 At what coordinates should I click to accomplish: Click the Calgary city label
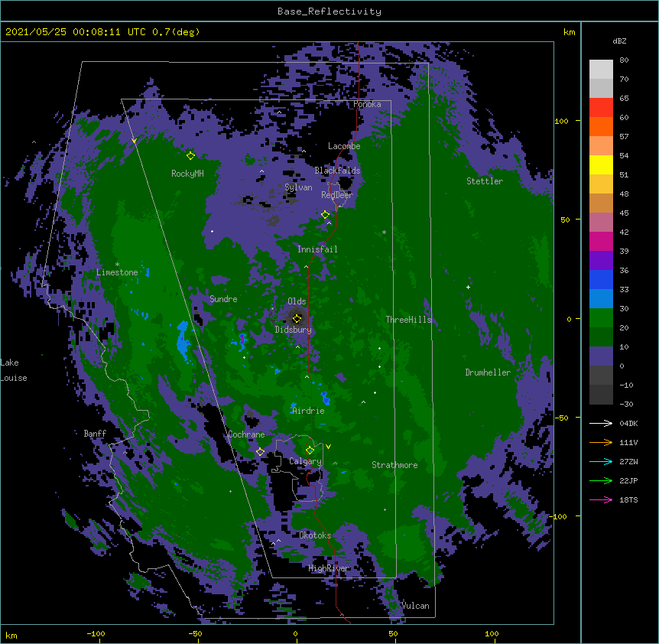tap(306, 461)
